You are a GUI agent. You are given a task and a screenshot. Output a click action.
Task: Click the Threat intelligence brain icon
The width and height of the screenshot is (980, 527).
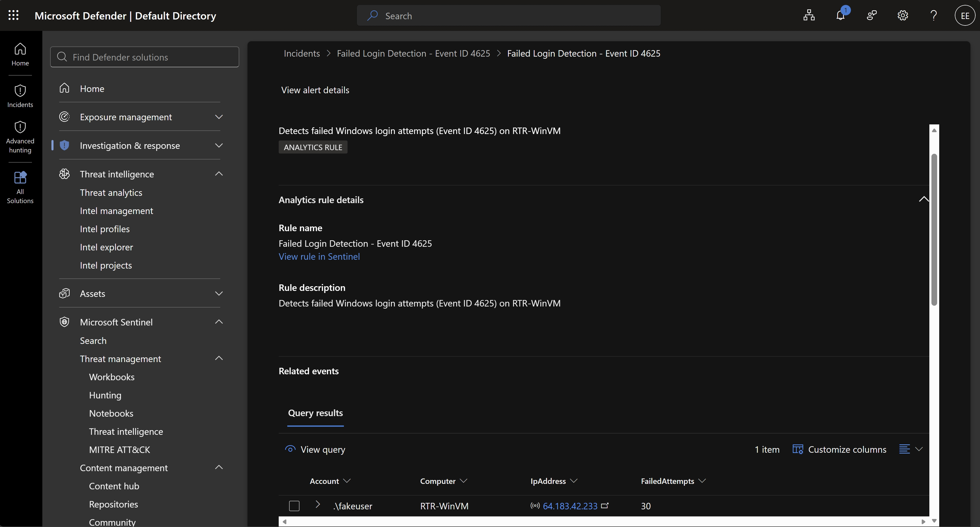pyautogui.click(x=64, y=174)
